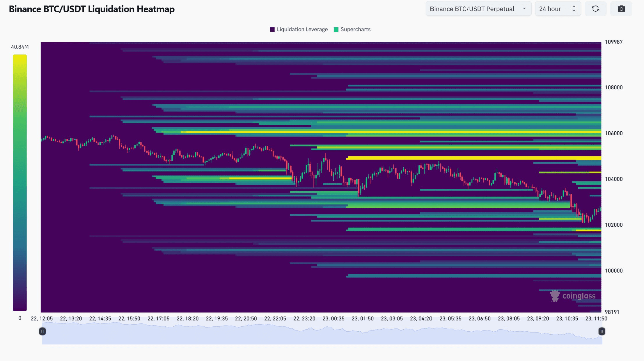This screenshot has width=644, height=361.
Task: Click the 98191 price axis label
Action: coord(612,312)
